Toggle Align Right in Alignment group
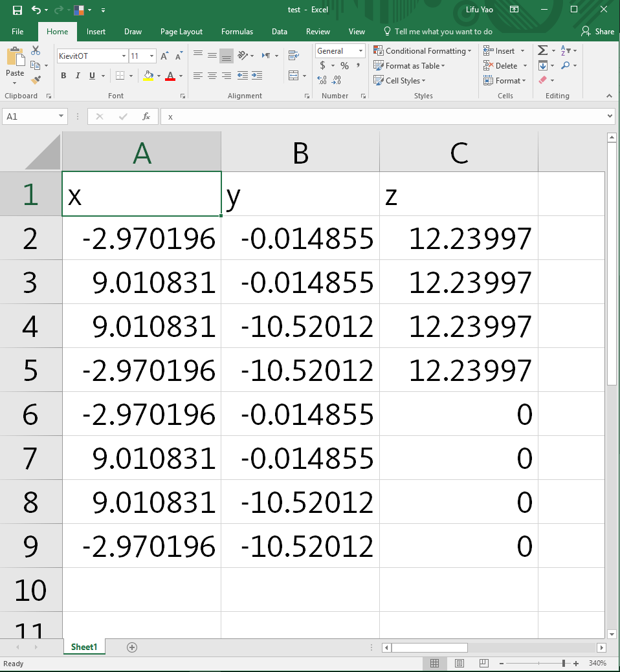The width and height of the screenshot is (620, 672). [x=227, y=76]
